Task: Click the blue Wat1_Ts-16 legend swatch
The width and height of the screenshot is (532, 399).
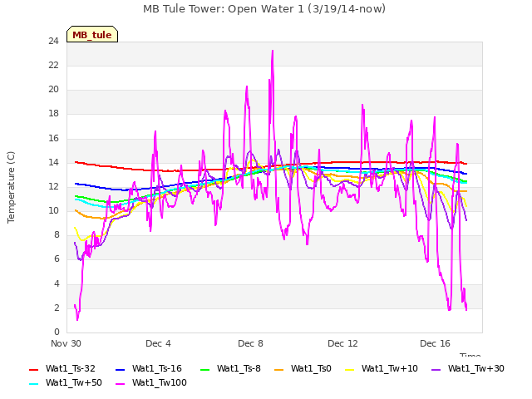Action: [120, 369]
